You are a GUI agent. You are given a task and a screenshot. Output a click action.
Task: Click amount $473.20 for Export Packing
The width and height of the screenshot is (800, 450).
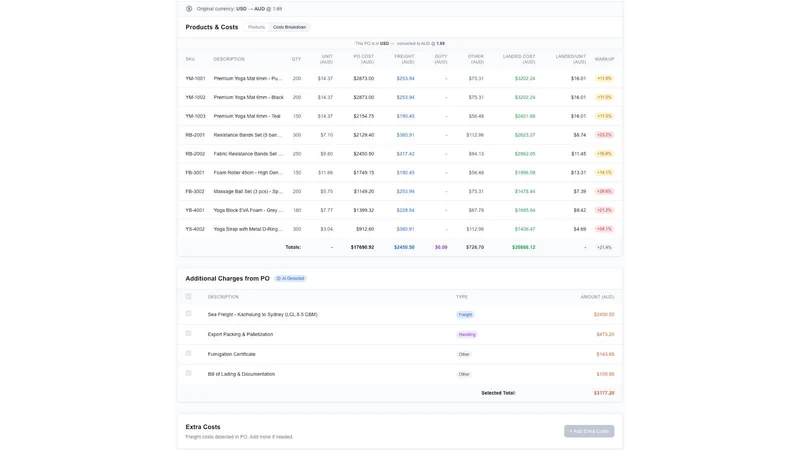coord(605,335)
